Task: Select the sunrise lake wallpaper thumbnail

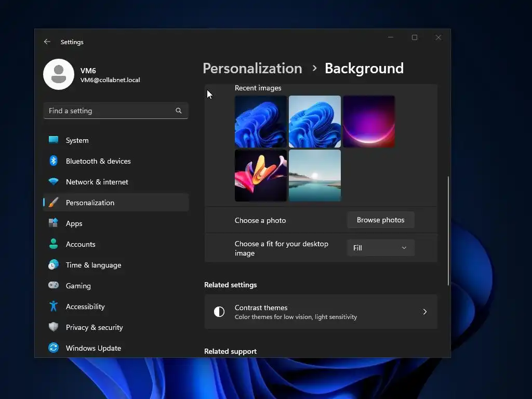Action: tap(314, 176)
